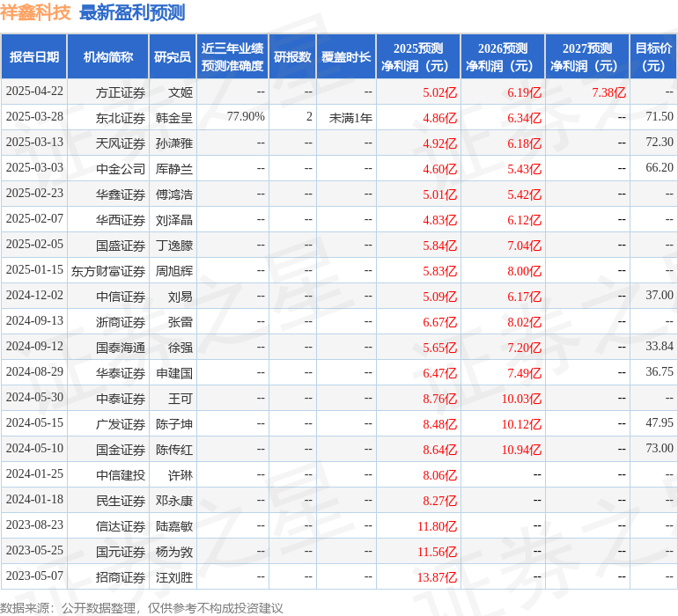Click analyst name 陆嘉敏 from 信达证券
The width and height of the screenshot is (678, 616).
point(174,525)
